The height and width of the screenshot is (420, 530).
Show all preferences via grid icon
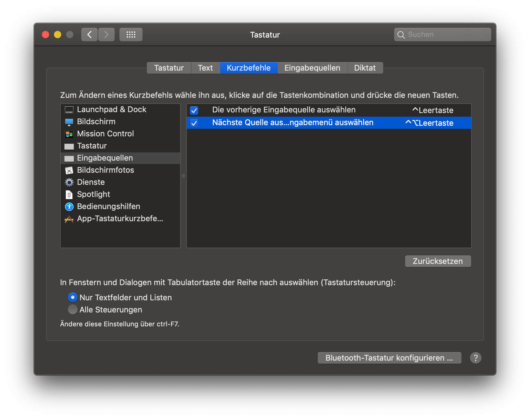[131, 35]
